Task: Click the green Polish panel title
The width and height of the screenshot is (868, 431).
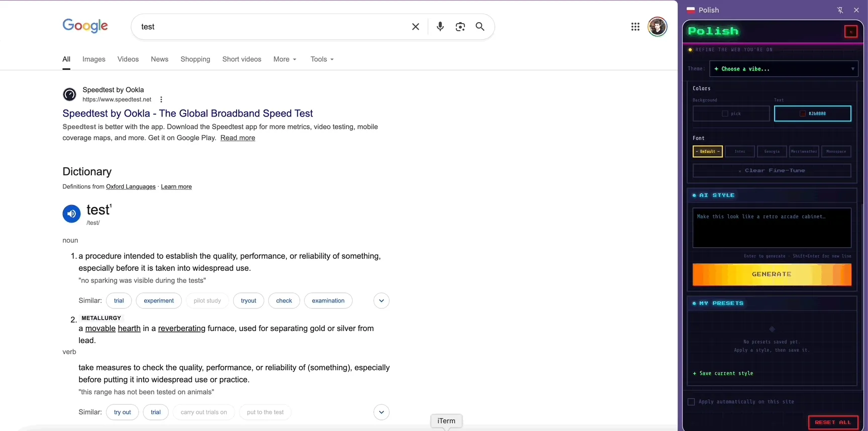Action: click(x=713, y=31)
